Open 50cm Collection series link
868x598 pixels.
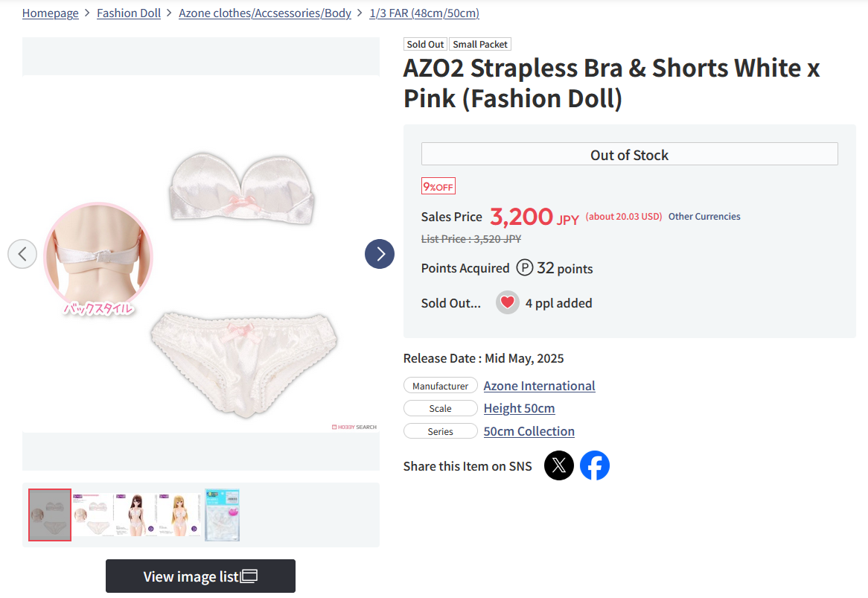tap(529, 430)
